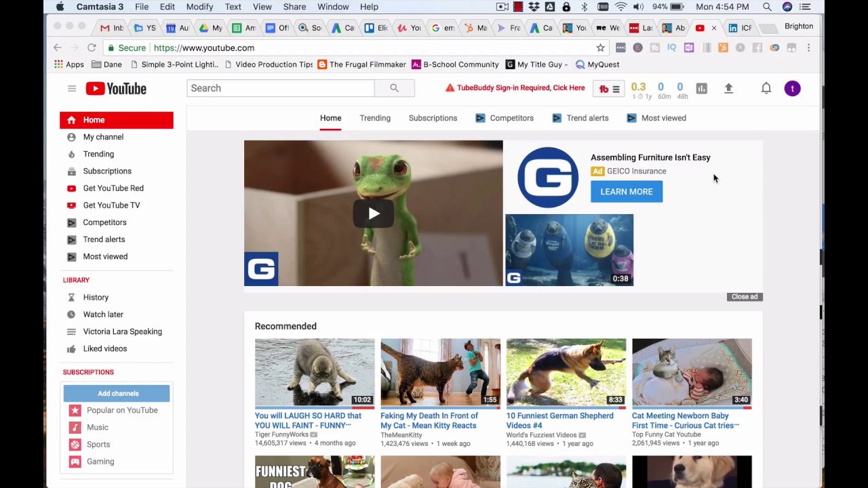Switch to the Competitors top tab
The width and height of the screenshot is (868, 488).
tap(505, 118)
